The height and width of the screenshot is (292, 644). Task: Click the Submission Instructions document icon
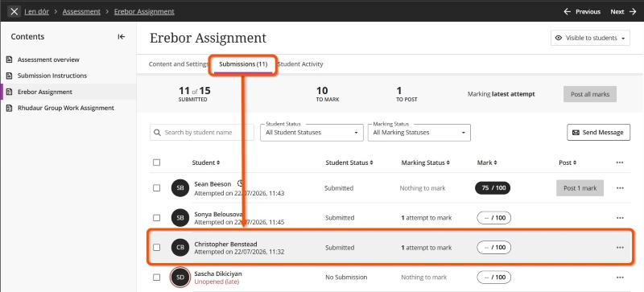click(10, 76)
